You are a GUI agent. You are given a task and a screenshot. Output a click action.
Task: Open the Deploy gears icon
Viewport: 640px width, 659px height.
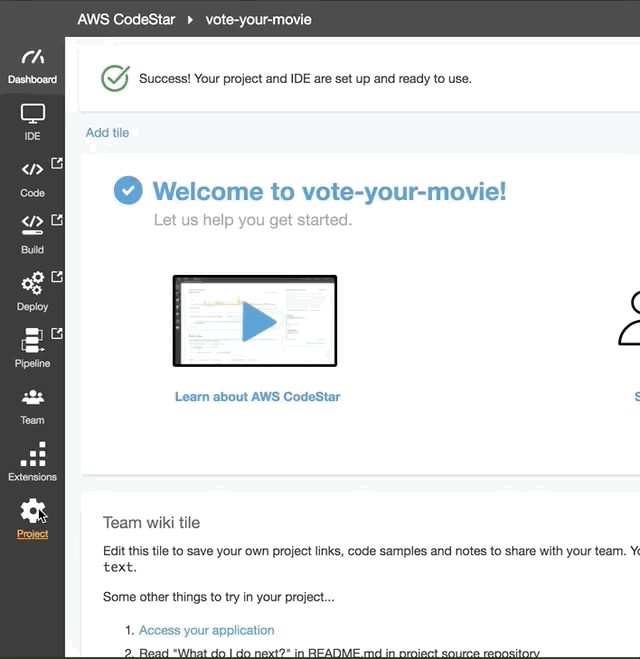pos(32,282)
